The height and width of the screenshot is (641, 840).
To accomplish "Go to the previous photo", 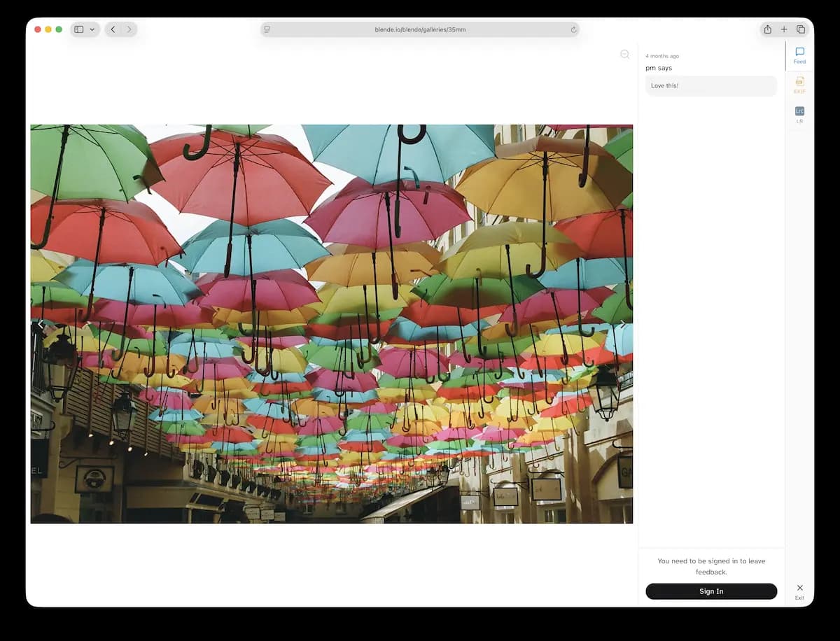I will [x=41, y=324].
